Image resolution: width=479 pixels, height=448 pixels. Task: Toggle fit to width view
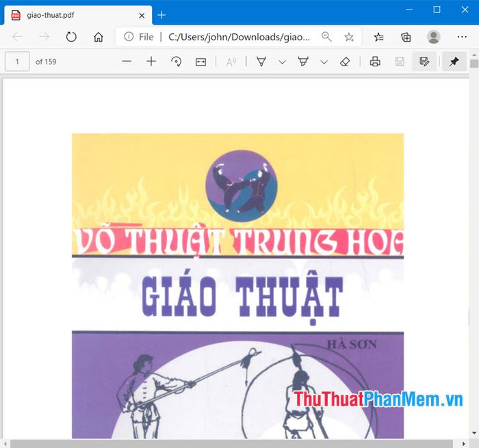tap(200, 62)
